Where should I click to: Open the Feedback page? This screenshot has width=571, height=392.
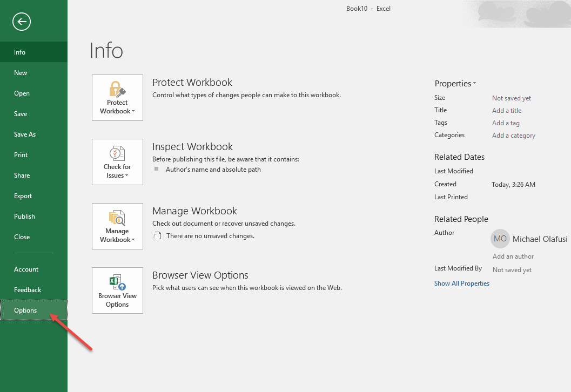[x=33, y=290]
